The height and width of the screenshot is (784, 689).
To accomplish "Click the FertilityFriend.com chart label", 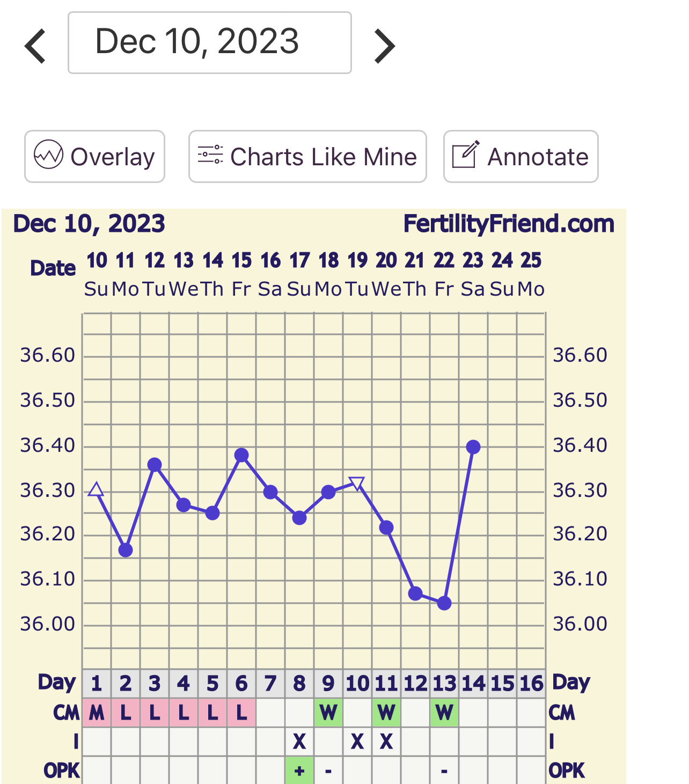I will (508, 224).
